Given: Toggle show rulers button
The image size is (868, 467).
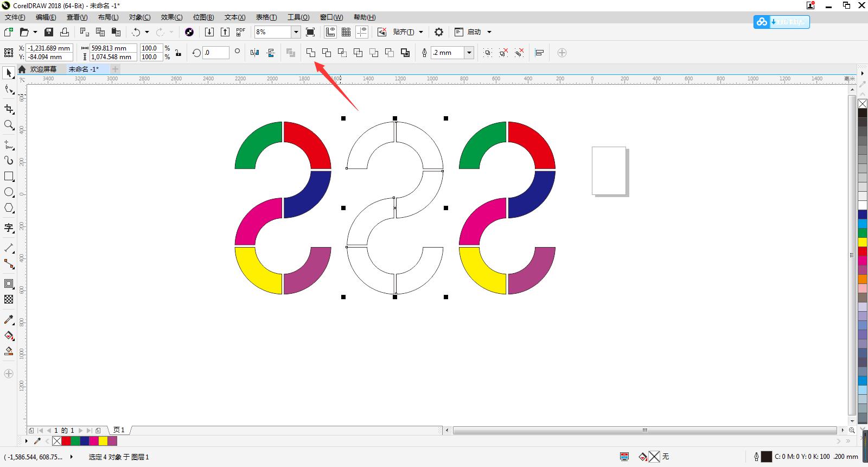Looking at the screenshot, I should (330, 32).
